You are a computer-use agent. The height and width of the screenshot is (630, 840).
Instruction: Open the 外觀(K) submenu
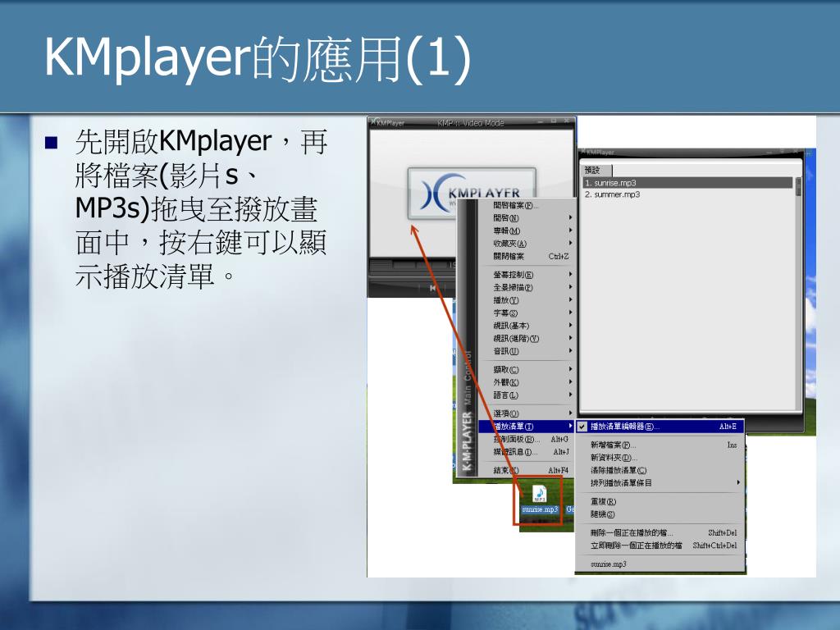pos(526,382)
